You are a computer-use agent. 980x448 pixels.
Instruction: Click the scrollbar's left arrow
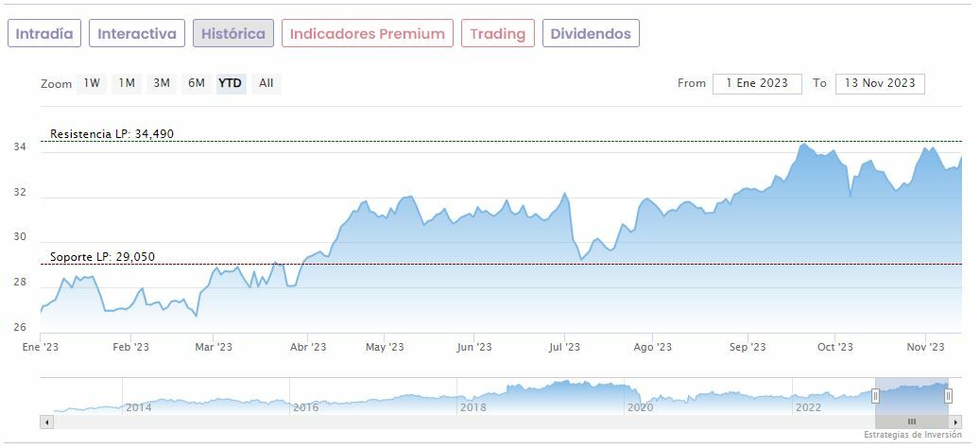click(x=46, y=422)
